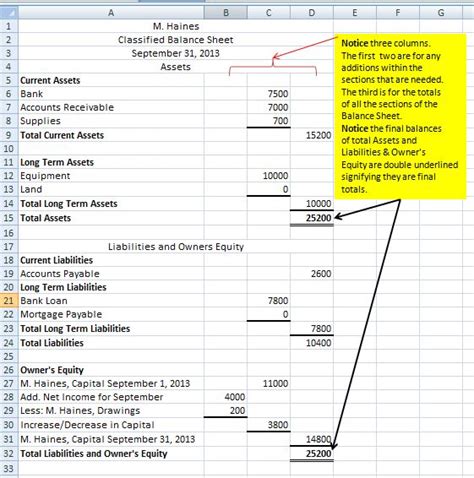Viewport: 474px width, 478px height.
Task: Select the Total Long Term Liabilities value
Action: coord(312,329)
